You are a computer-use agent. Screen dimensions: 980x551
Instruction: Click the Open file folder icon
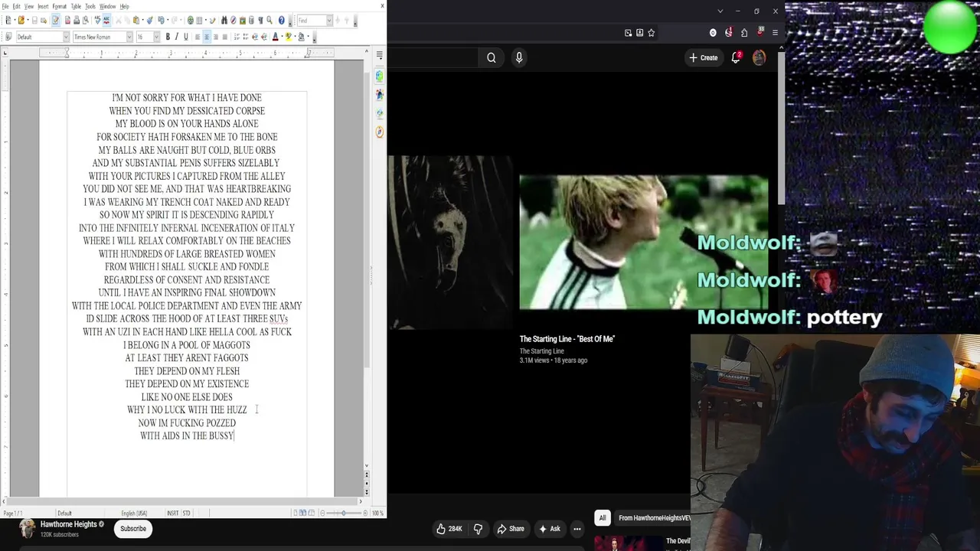click(x=21, y=21)
